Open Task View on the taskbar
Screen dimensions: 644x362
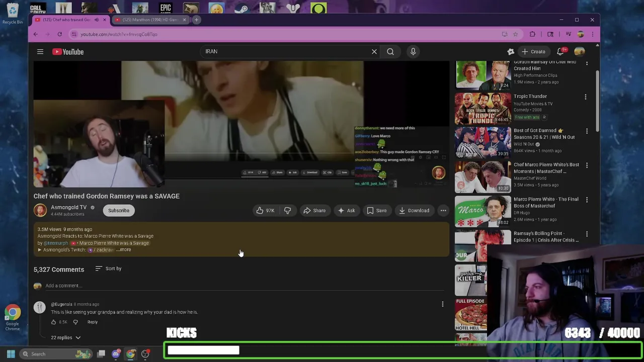(101, 354)
